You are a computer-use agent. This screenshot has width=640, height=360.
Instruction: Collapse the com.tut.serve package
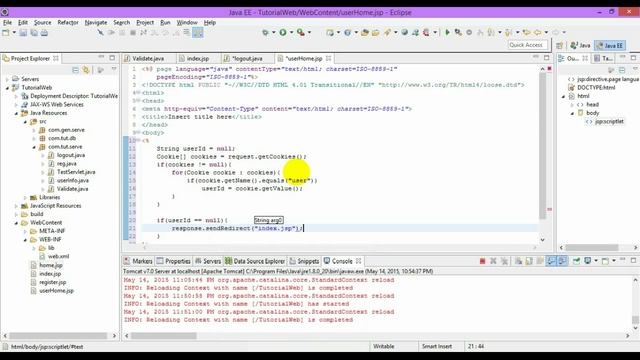pos(34,147)
